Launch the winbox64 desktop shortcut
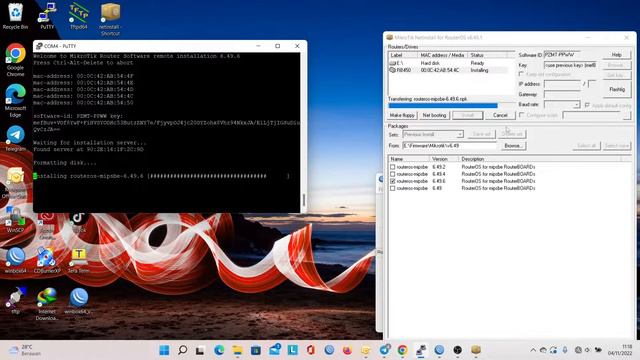The height and width of the screenshot is (360, 640). [x=15, y=260]
